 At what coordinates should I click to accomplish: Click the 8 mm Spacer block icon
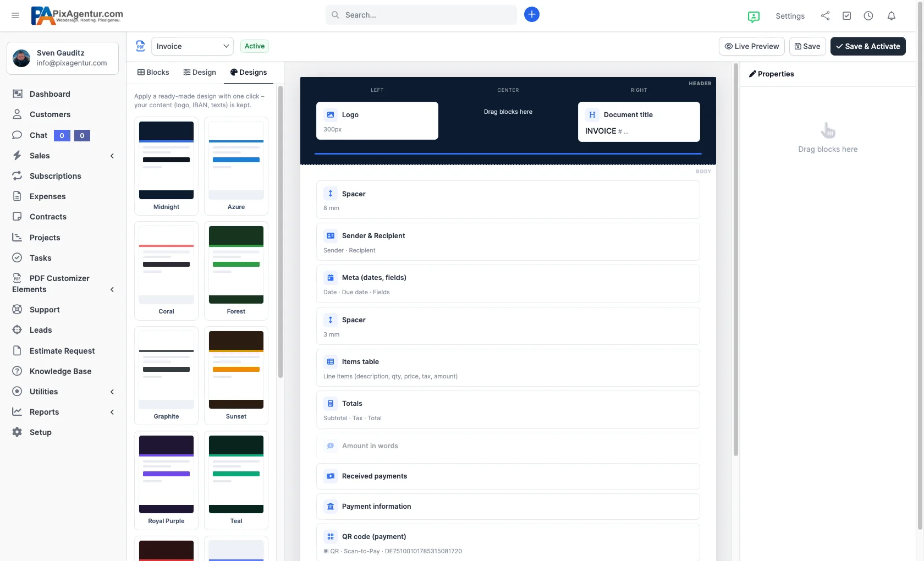pyautogui.click(x=331, y=194)
